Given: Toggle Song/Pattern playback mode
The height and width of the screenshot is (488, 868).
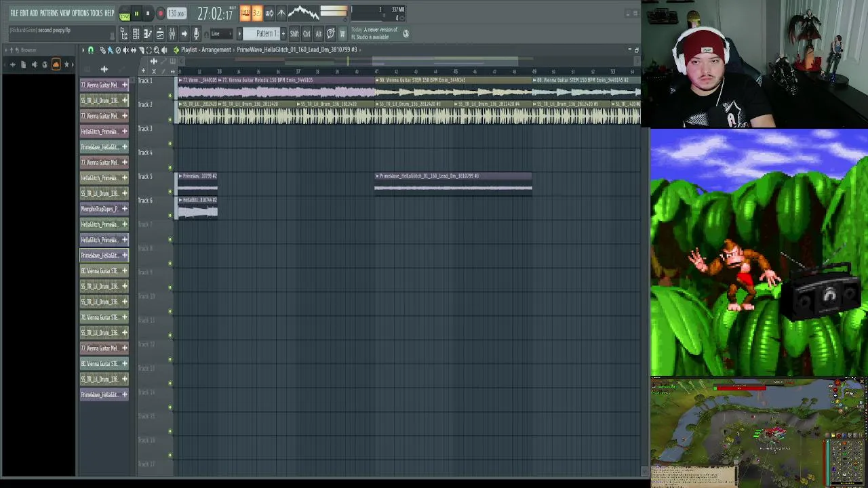Looking at the screenshot, I should coord(125,14).
